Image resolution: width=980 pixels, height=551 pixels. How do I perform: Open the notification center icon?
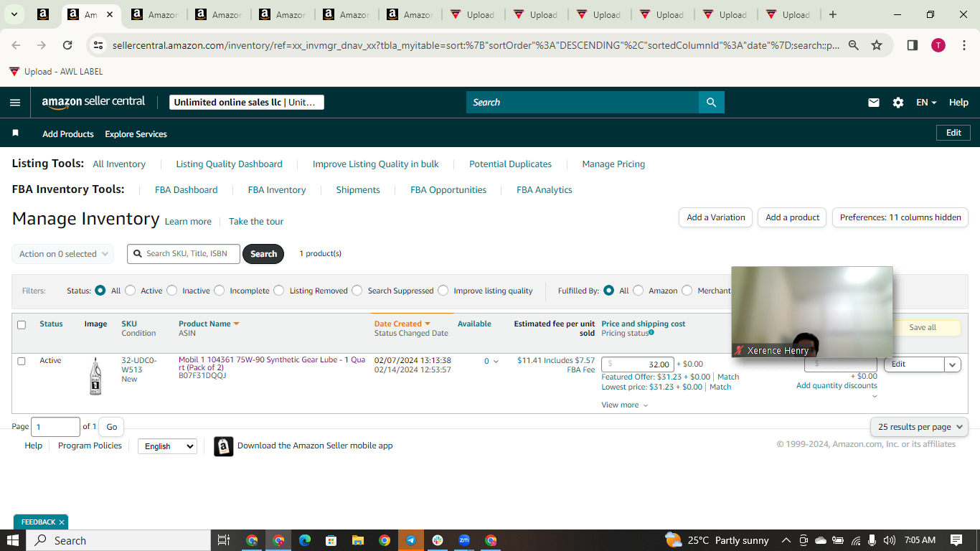pyautogui.click(x=956, y=540)
